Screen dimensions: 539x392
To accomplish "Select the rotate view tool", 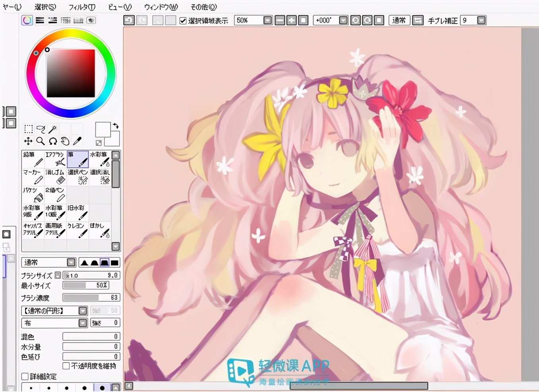I will (53, 141).
